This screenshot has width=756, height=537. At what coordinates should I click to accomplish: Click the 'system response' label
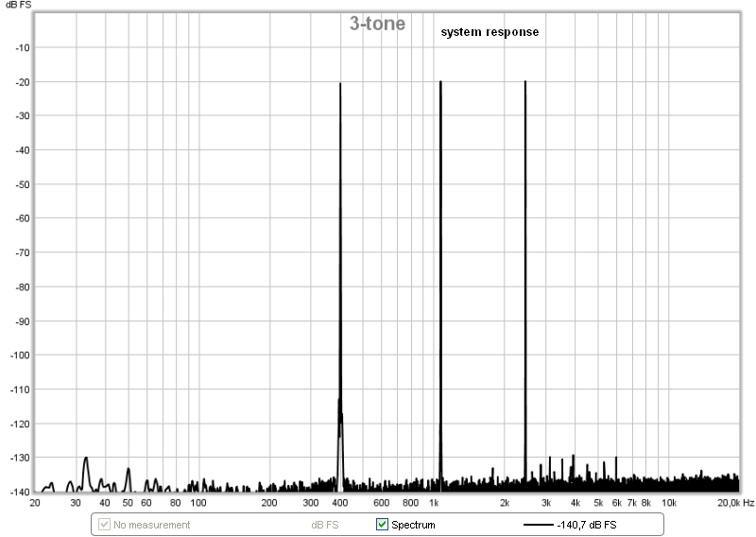click(x=490, y=32)
